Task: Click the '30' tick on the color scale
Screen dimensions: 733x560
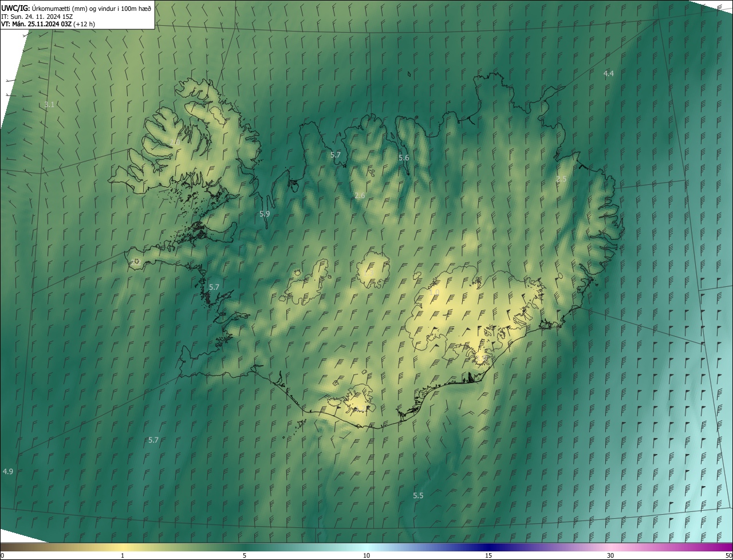Action: [610, 555]
